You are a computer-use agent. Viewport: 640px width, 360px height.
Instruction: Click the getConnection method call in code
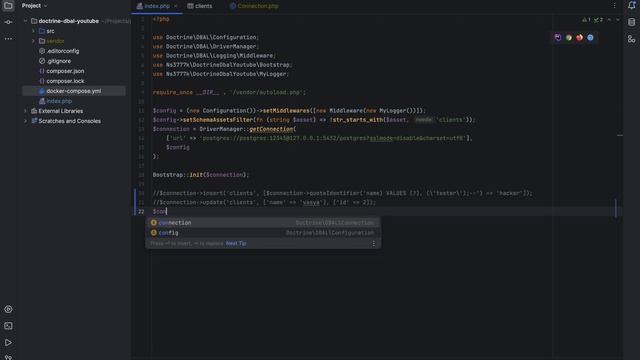(x=271, y=129)
